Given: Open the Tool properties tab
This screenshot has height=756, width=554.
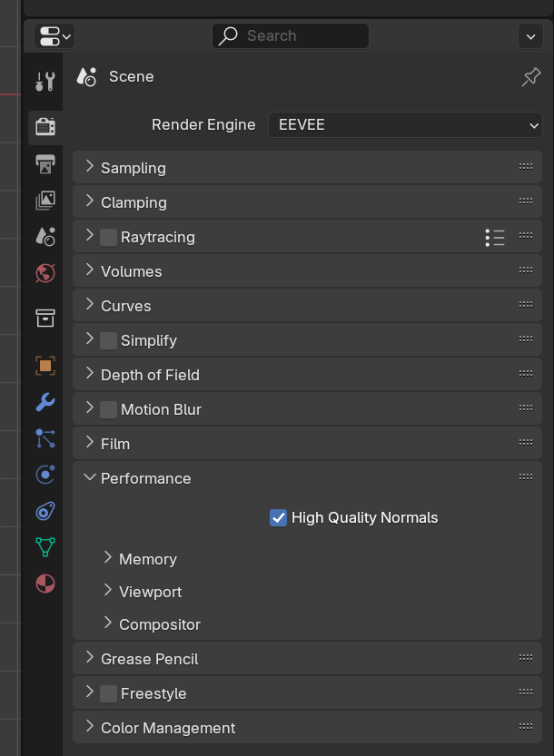Looking at the screenshot, I should tap(45, 81).
